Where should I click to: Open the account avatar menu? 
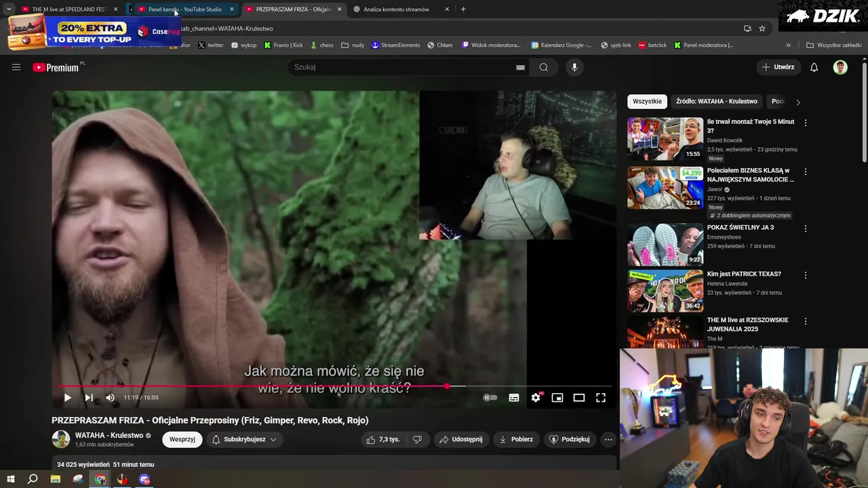[840, 67]
